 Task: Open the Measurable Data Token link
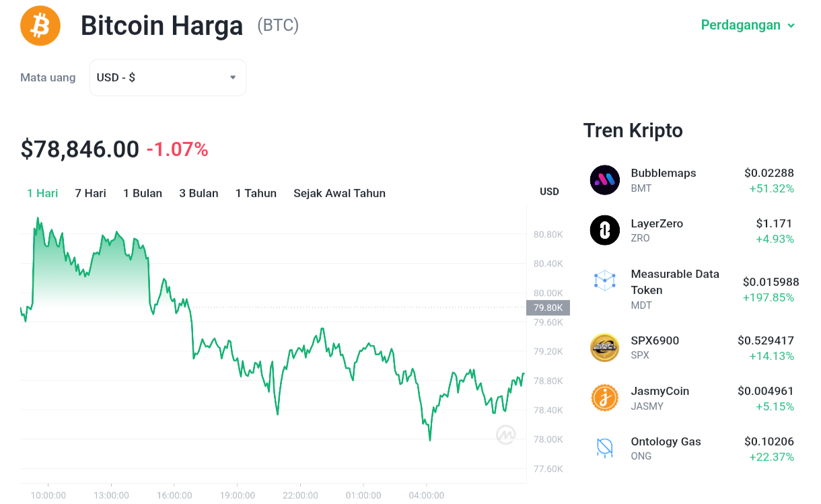pos(675,282)
